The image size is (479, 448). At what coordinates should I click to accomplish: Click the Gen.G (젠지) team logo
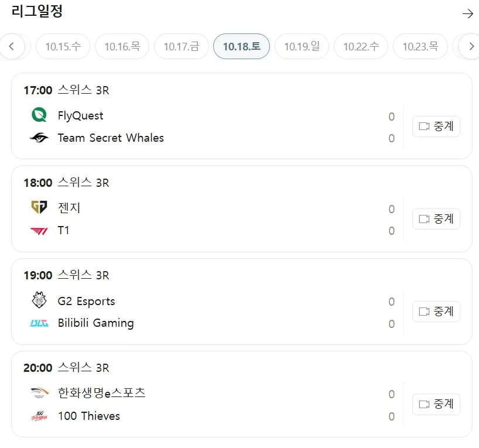tap(39, 207)
